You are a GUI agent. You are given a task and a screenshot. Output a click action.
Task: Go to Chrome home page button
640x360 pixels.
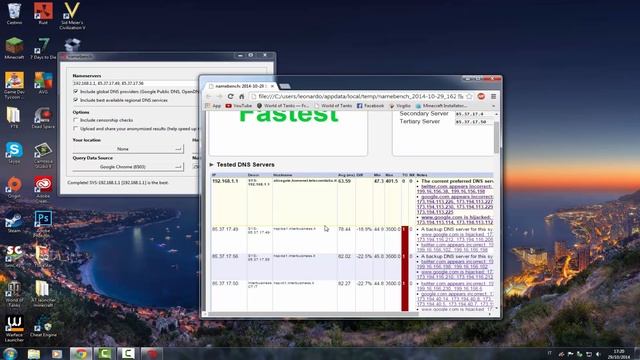[242, 96]
